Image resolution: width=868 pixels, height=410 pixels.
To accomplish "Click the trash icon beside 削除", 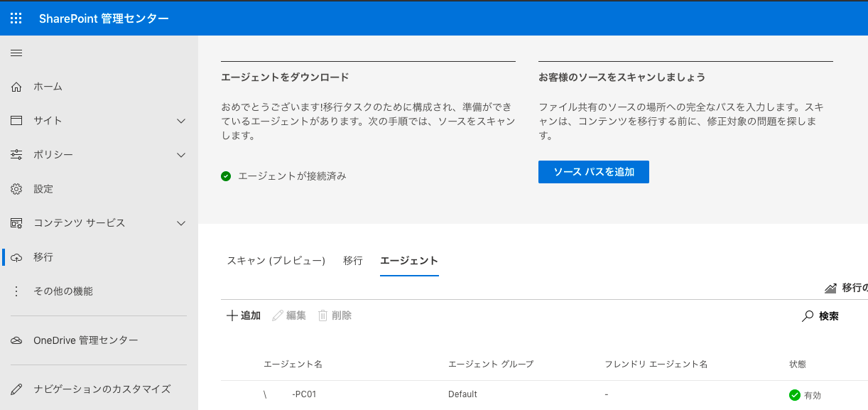I will 322,315.
